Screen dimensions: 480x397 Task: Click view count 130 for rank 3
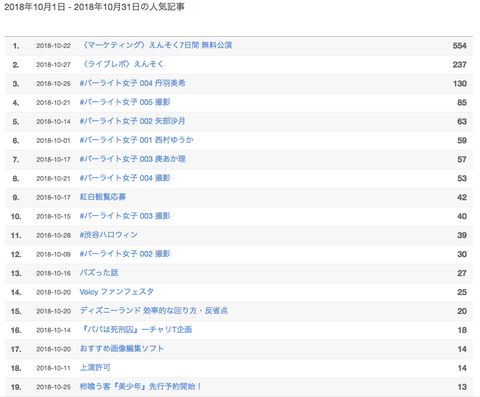[460, 84]
